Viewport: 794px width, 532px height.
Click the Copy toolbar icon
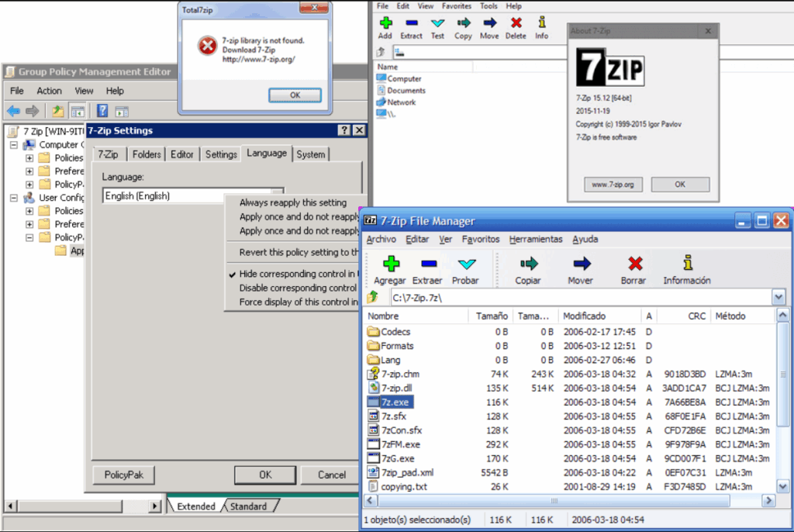tap(464, 22)
